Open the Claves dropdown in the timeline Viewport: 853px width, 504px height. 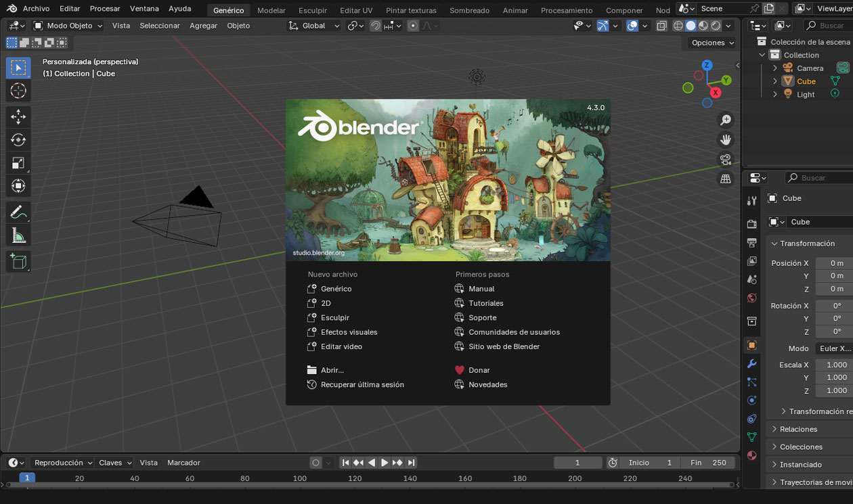114,463
